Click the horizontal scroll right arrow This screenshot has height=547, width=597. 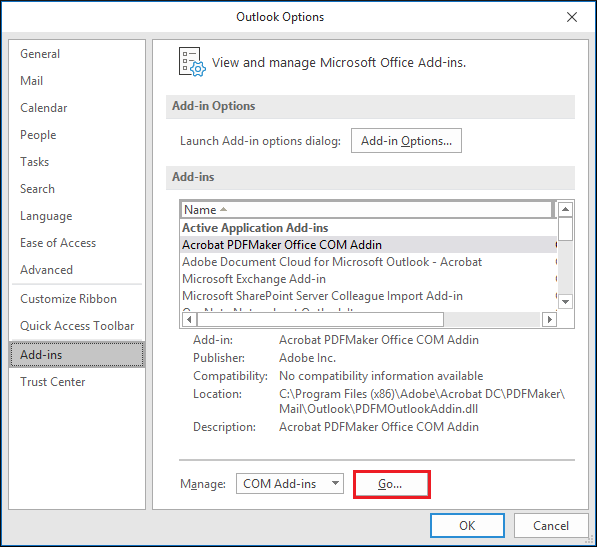(x=549, y=319)
